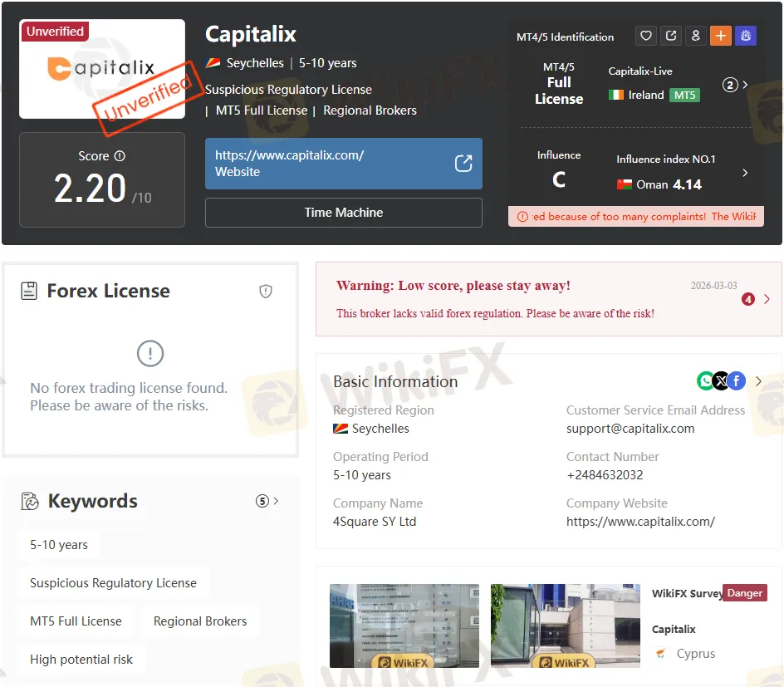
Task: Open the Company Website link
Action: click(x=640, y=522)
